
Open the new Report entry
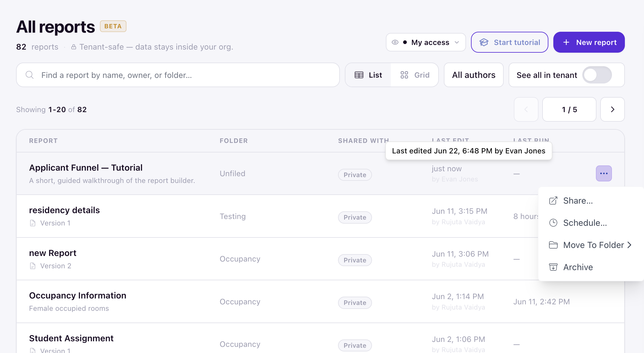[53, 253]
